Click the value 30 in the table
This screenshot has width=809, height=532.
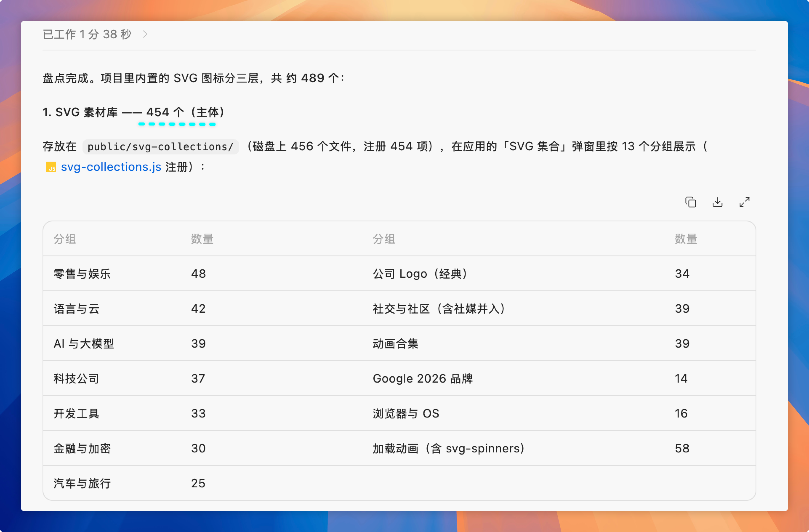pyautogui.click(x=198, y=448)
